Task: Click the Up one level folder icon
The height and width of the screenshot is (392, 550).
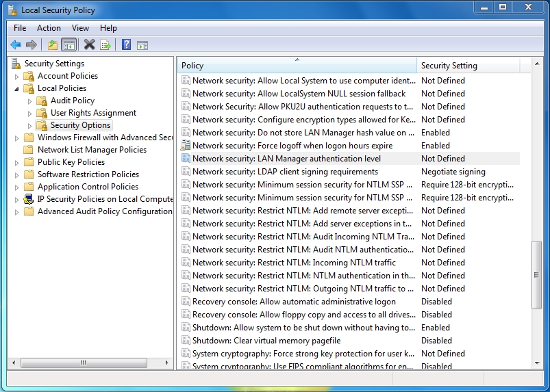Action: coord(52,45)
